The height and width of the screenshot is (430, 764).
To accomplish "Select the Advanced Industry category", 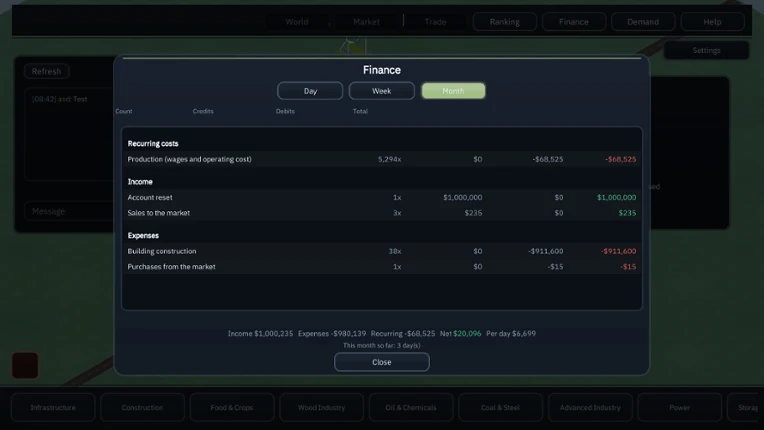I will 590,408.
